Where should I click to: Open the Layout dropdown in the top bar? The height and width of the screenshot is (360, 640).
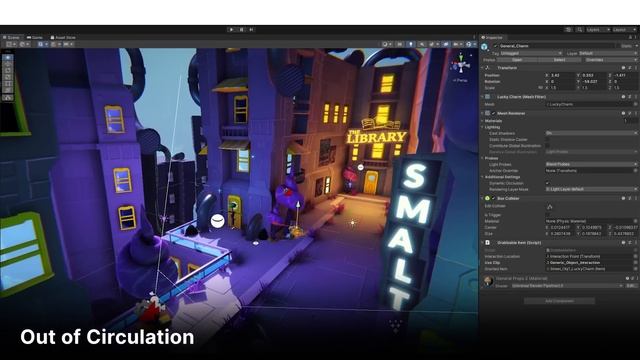pos(624,30)
